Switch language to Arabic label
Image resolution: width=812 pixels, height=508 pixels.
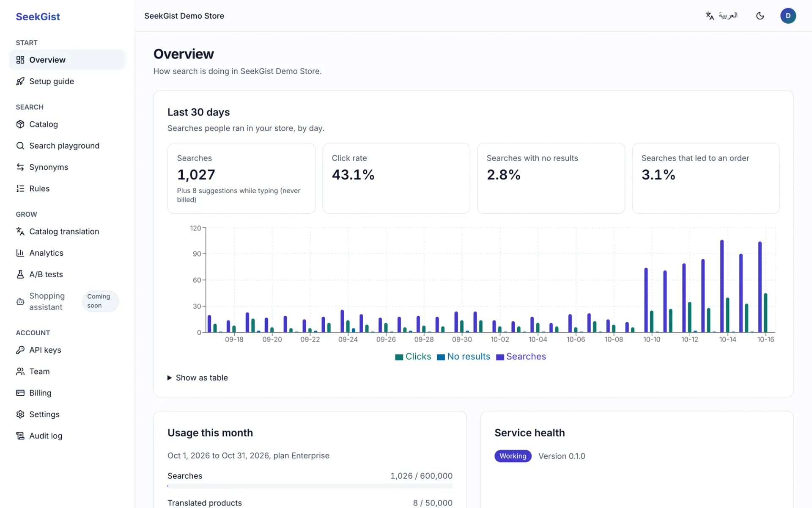[x=728, y=16]
